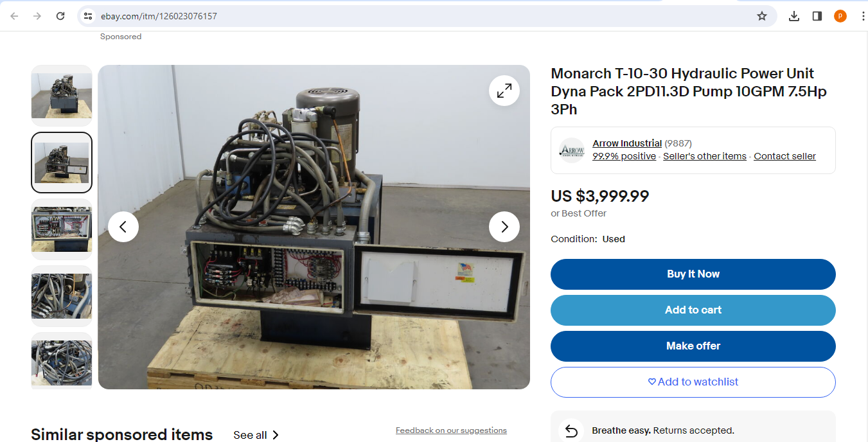Click Make offer button
This screenshot has width=868, height=442.
pyautogui.click(x=693, y=346)
